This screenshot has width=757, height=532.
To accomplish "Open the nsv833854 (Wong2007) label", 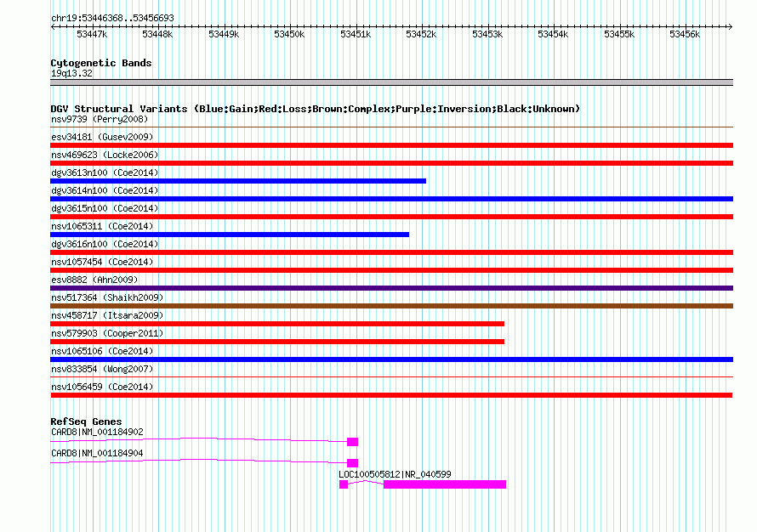I will click(102, 369).
